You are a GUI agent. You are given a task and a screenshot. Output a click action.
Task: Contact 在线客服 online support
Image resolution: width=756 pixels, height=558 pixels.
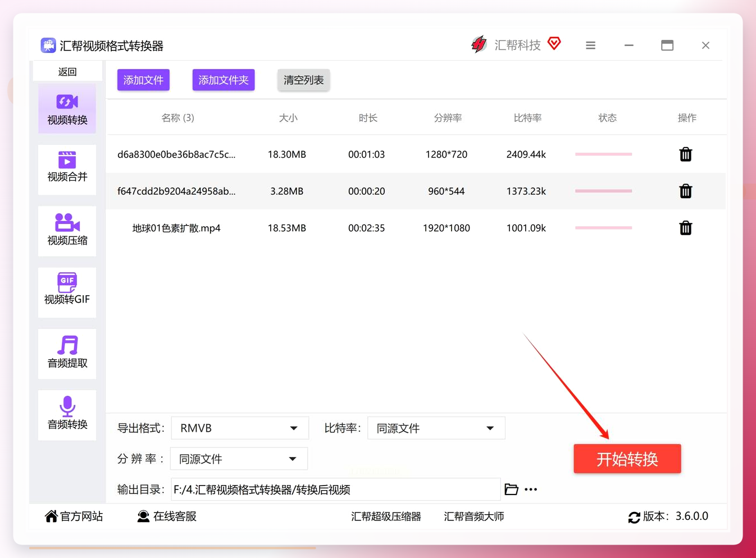click(167, 516)
